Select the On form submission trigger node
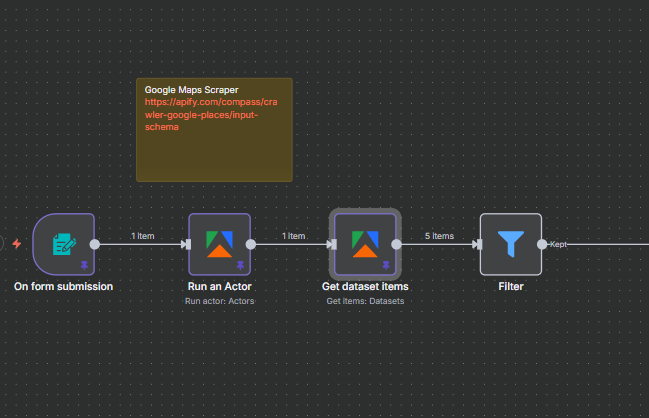 [64, 244]
